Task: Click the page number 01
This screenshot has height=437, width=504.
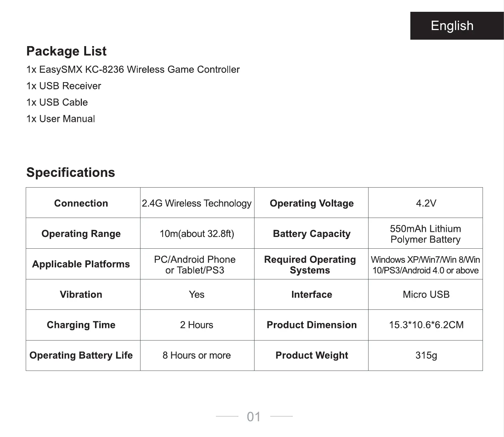Action: 254,417
